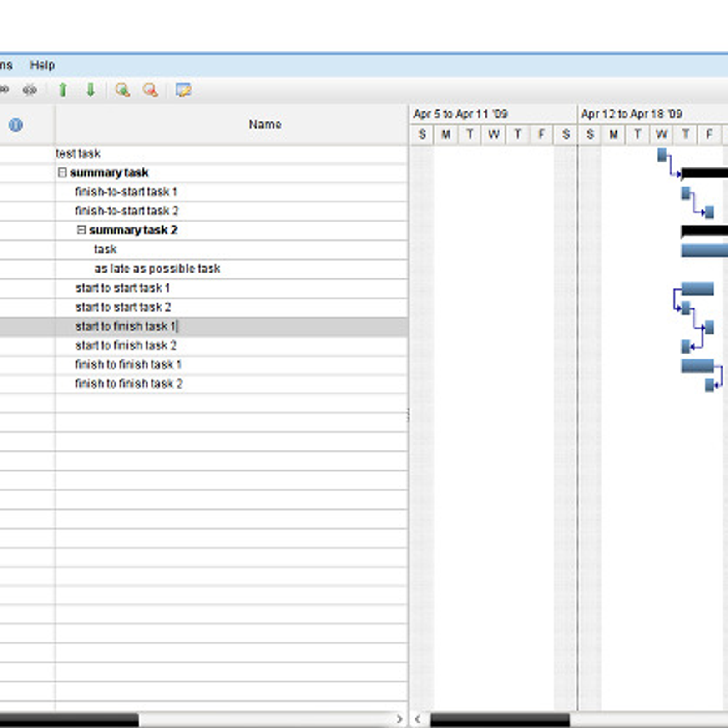Viewport: 728px width, 728px height.
Task: Click the black summary bar for 'summary task 2'
Action: point(704,231)
